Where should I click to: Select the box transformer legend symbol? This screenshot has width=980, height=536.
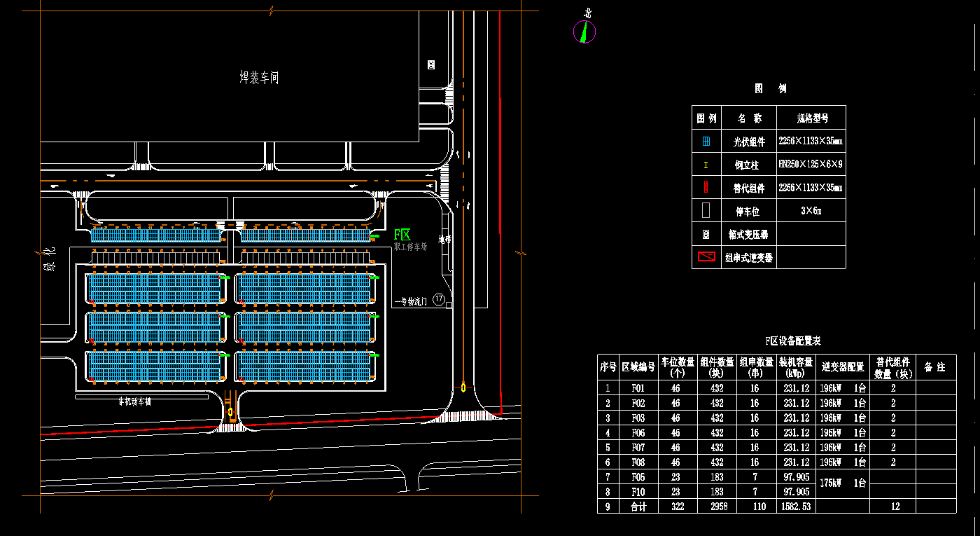tap(706, 234)
